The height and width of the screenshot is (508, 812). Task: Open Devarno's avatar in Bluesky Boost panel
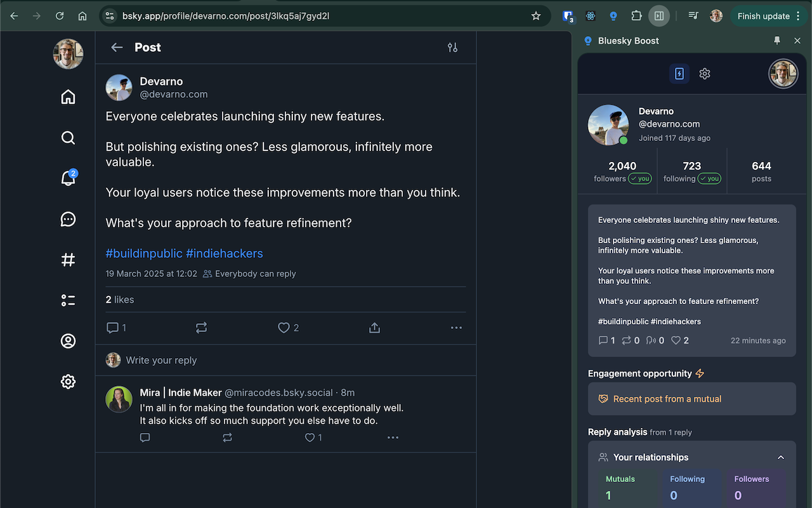pyautogui.click(x=608, y=125)
